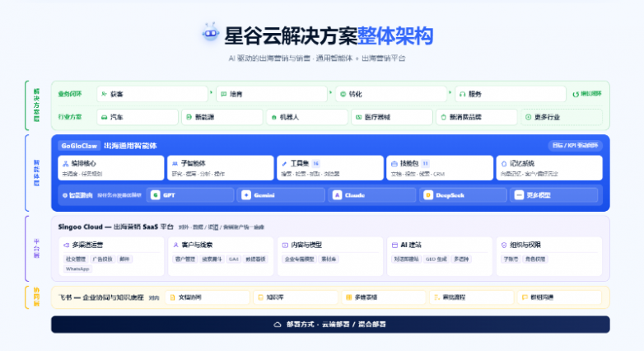This screenshot has height=351, width=644.
Task: Click the 企业专属模型 tag
Action: 300,259
